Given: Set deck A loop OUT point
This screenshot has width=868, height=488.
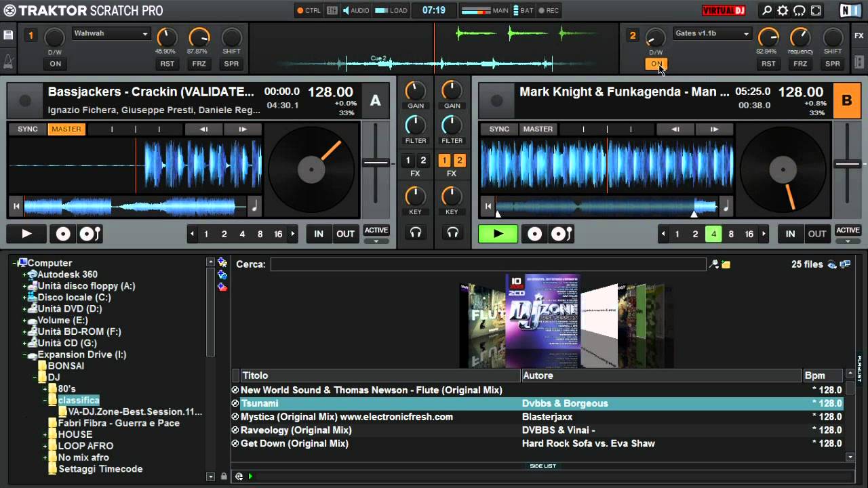Looking at the screenshot, I should click(x=345, y=234).
